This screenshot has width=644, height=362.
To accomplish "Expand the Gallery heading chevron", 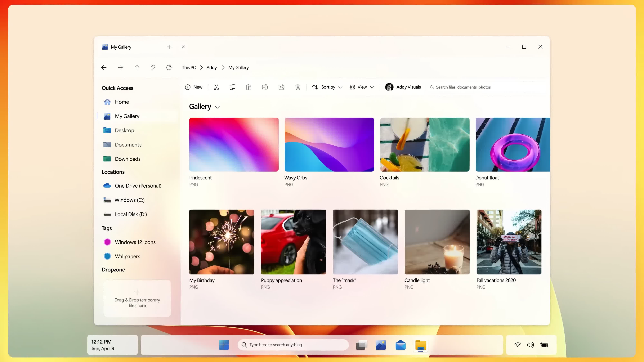I will pyautogui.click(x=217, y=107).
